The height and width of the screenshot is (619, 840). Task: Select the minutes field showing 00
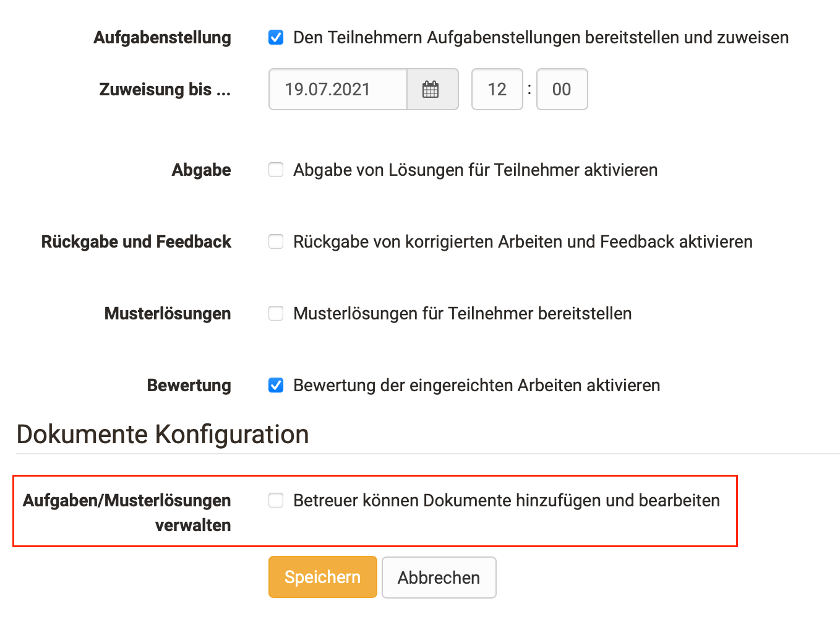click(x=562, y=90)
